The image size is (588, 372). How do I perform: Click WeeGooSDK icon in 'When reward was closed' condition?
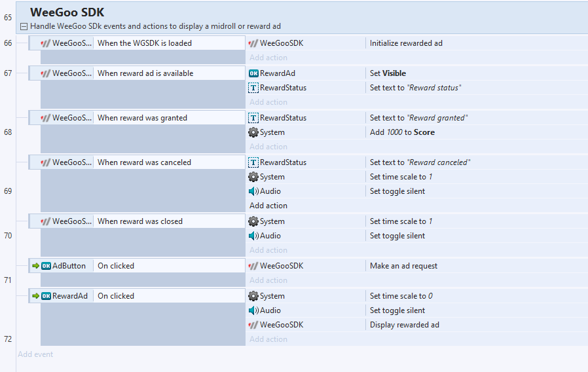click(46, 221)
